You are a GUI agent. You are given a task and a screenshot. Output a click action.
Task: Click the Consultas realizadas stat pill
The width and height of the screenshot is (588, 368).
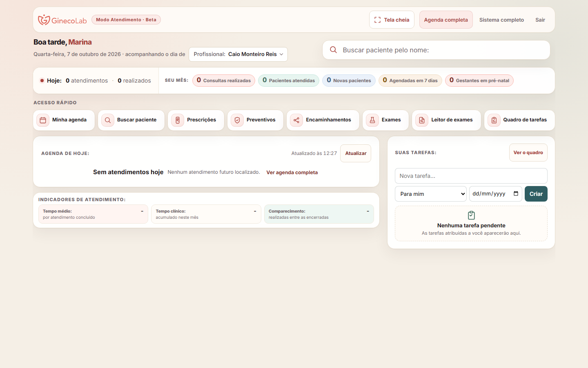(x=224, y=81)
